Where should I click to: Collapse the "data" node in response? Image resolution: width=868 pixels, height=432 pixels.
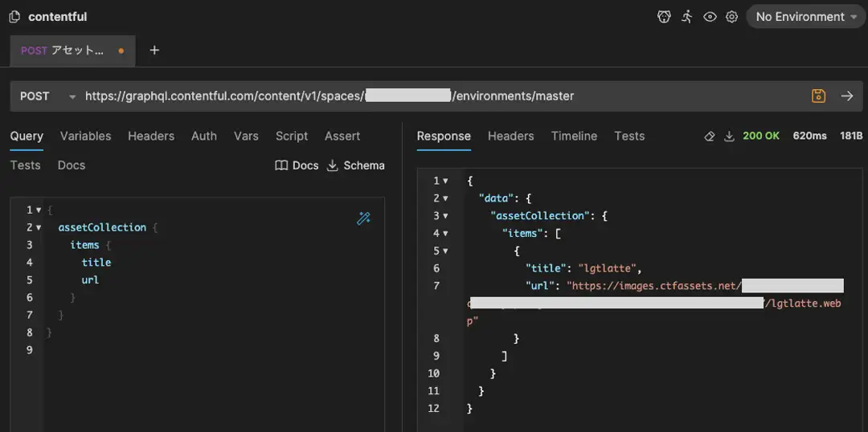tap(445, 198)
